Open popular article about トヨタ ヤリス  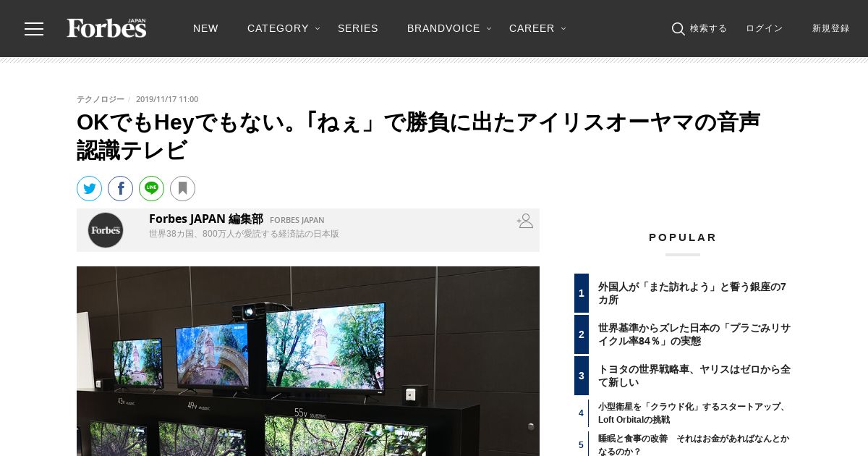pos(694,376)
